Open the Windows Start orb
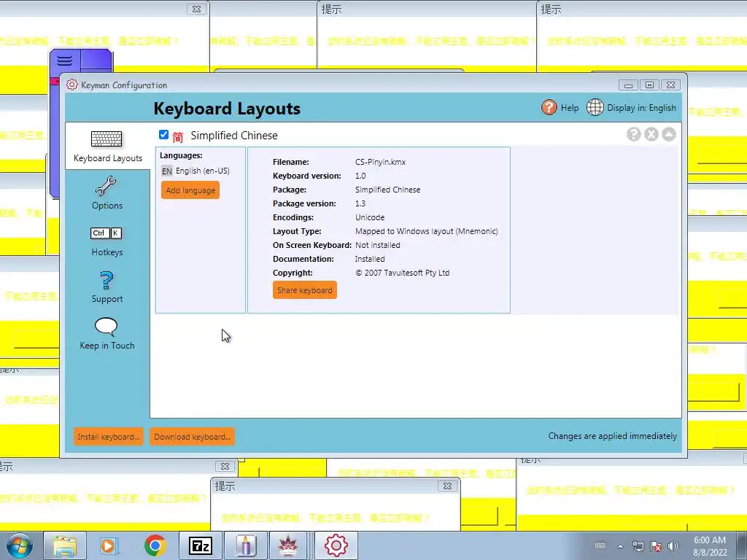This screenshot has width=747, height=560. point(19,545)
